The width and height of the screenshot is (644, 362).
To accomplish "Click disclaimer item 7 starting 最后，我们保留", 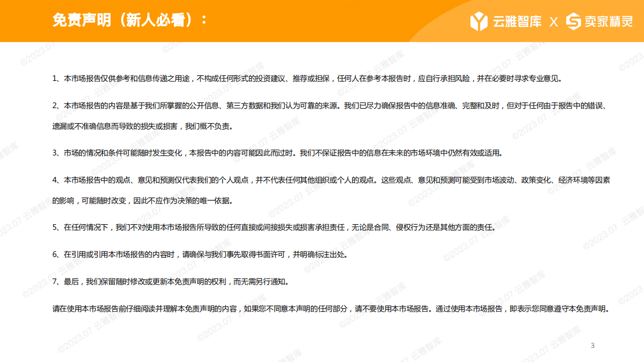I will coord(171,282).
